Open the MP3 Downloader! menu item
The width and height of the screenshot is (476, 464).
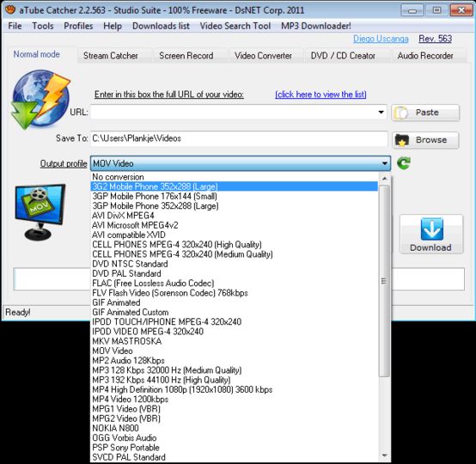coord(316,26)
